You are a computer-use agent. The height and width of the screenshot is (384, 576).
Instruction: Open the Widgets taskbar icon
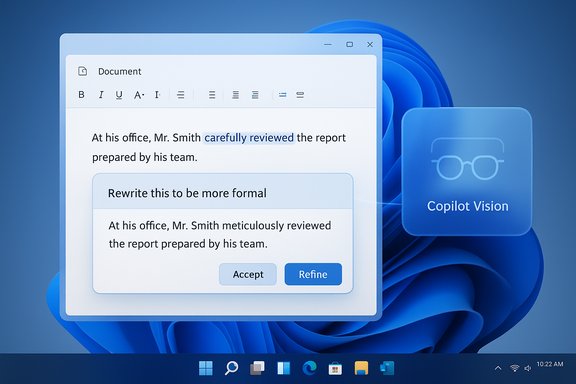[x=283, y=368]
